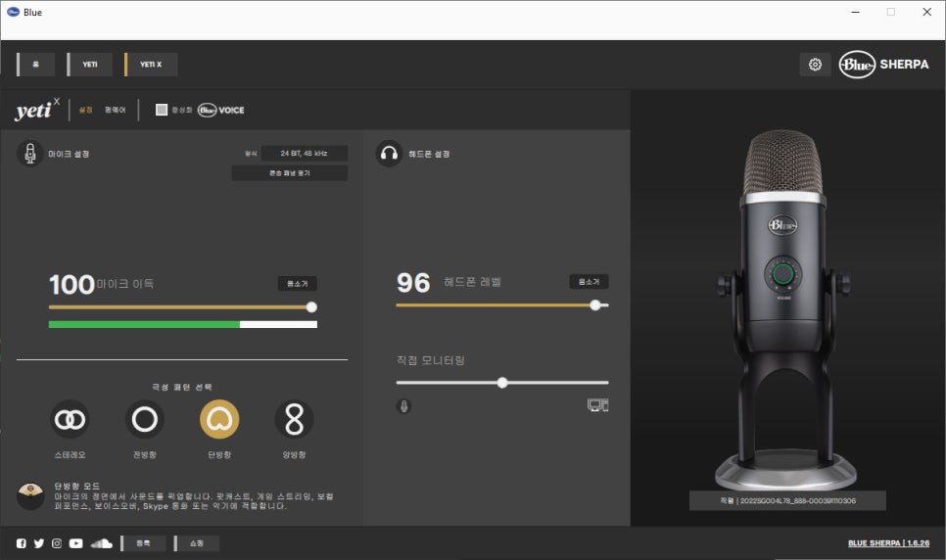Screen dimensions: 946x560
Task: Open the 24 BIT, 48 kHz format dropdown
Action: [x=304, y=154]
